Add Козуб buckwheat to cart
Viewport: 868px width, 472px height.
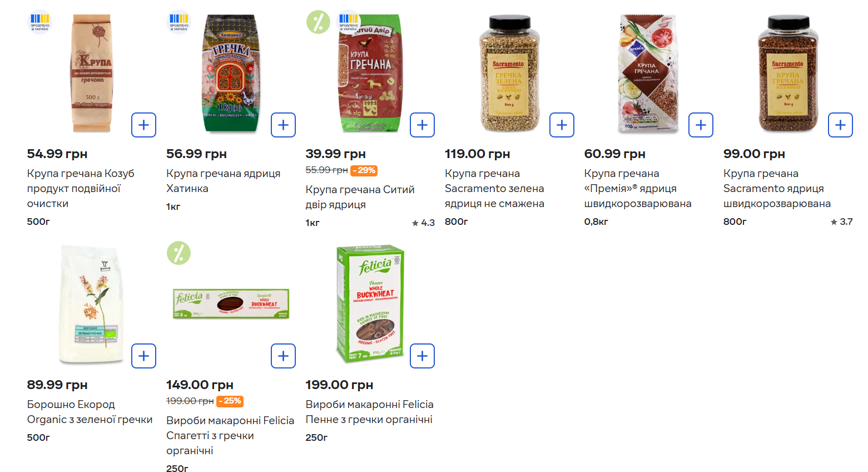143,125
